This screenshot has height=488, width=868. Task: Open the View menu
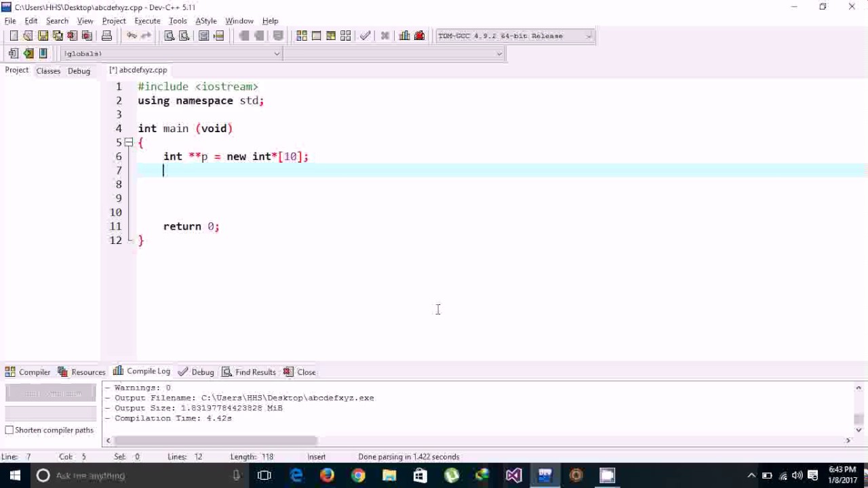pos(85,21)
